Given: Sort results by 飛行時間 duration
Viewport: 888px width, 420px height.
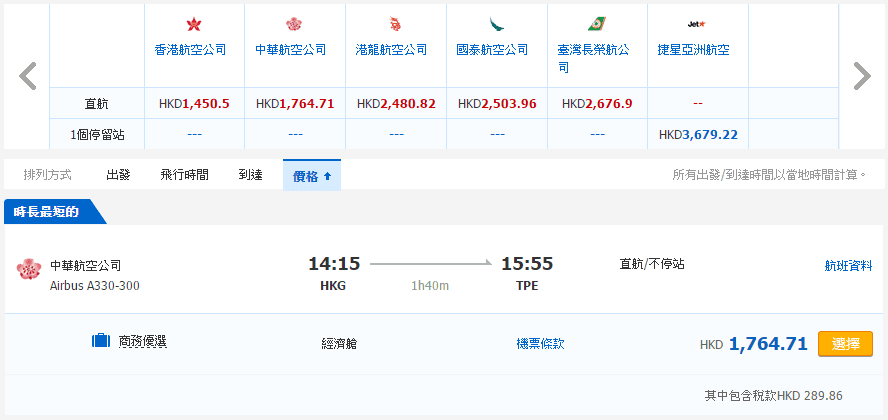Looking at the screenshot, I should point(184,175).
